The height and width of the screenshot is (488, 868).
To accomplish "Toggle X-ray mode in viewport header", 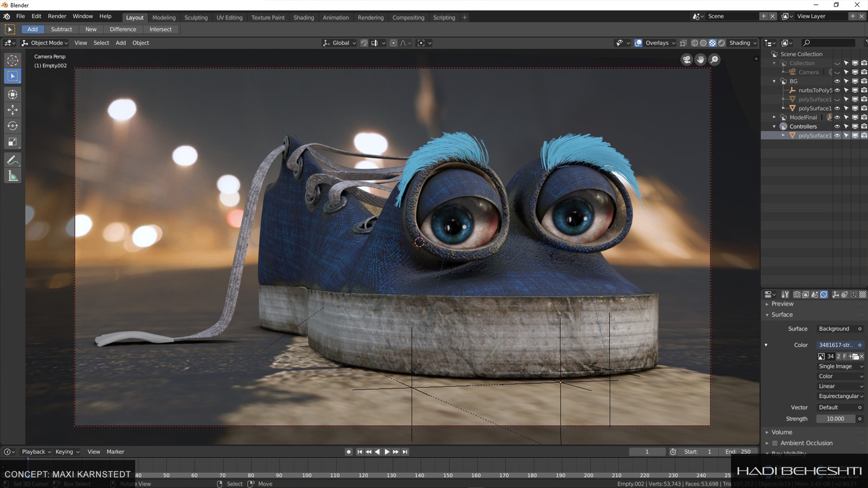I will 683,43.
